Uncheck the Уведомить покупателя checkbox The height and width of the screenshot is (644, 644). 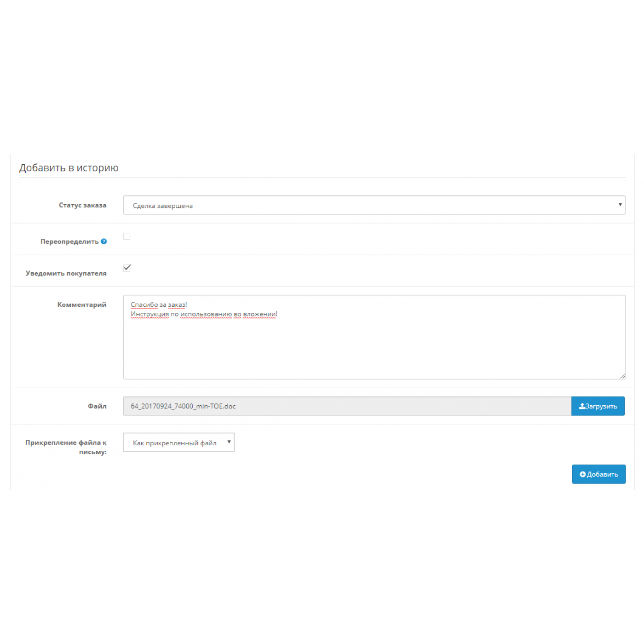coord(127,268)
